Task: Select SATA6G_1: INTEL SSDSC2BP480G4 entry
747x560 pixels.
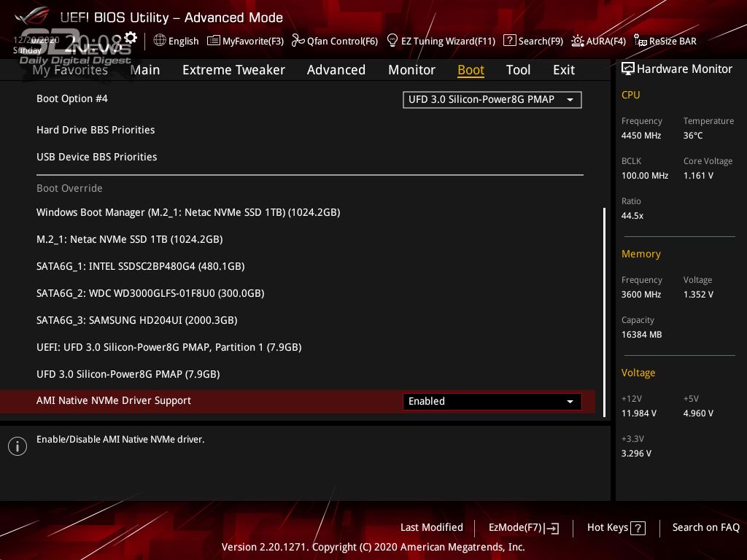Action: 141,266
